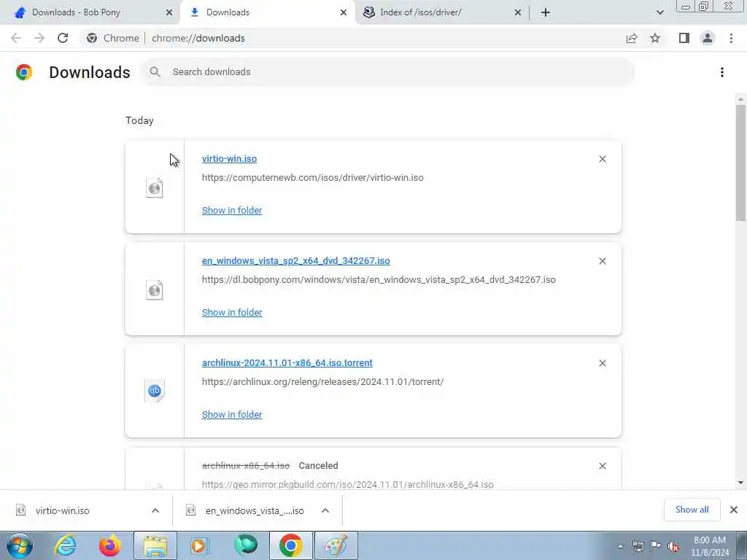Open en_windows_vista_sp2_x64_dvd_342267.iso link
The width and height of the screenshot is (747, 560).
pos(296,260)
